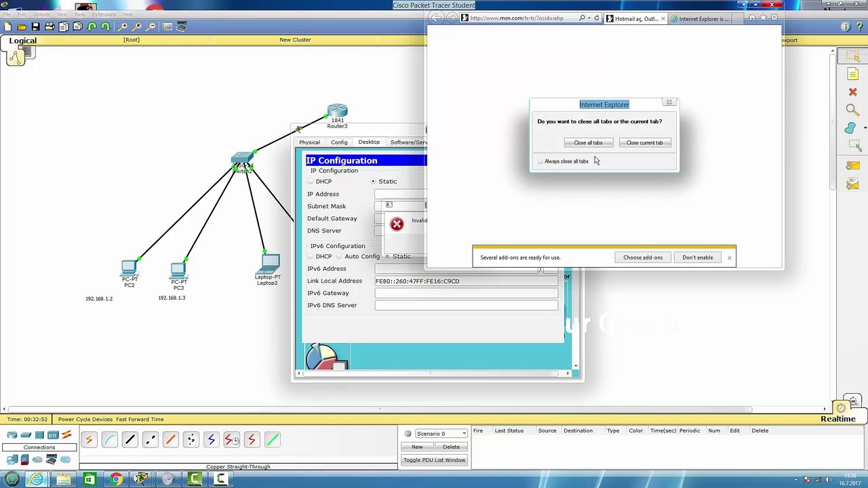Image resolution: width=868 pixels, height=488 pixels.
Task: Click Toggle PDU List Window button
Action: (434, 460)
